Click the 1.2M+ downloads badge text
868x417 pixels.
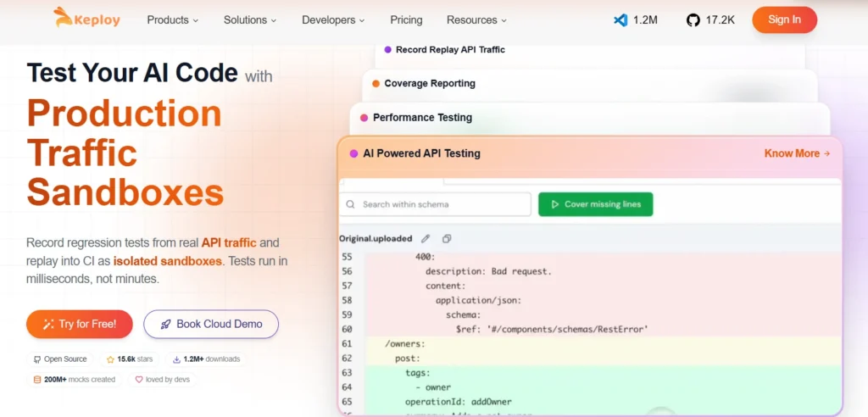point(211,359)
